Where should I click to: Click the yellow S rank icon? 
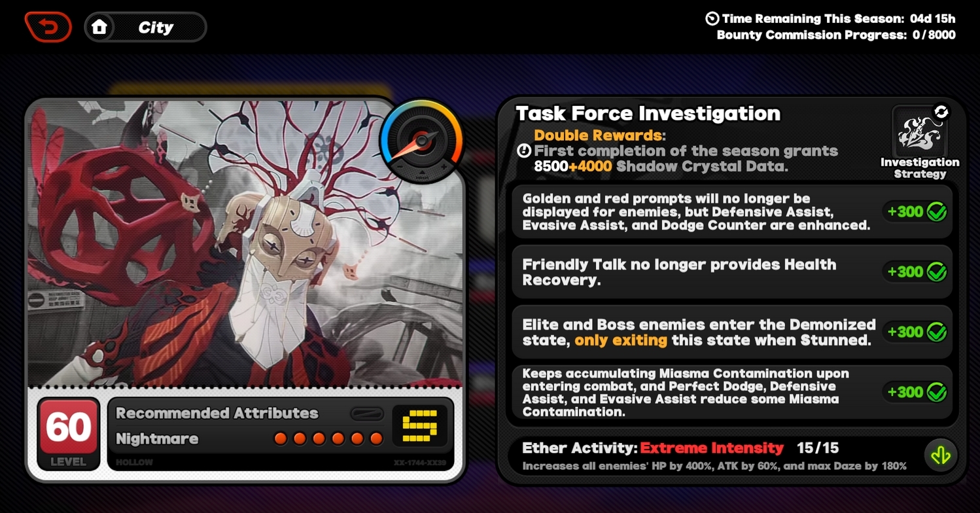[x=420, y=426]
